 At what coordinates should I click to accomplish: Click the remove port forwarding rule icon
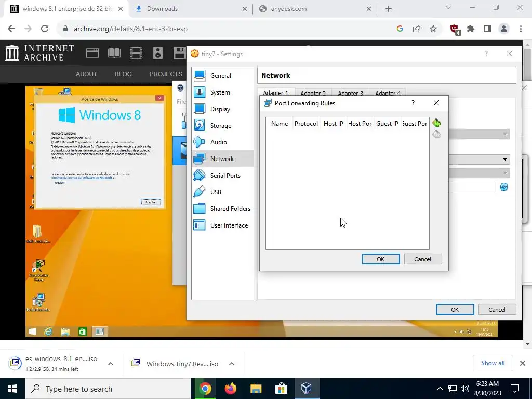coord(436,134)
